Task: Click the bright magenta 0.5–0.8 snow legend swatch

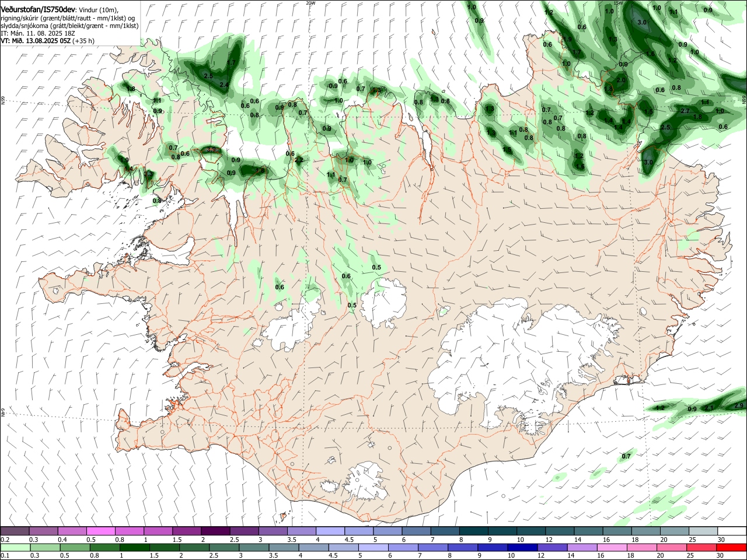Action: [x=100, y=531]
